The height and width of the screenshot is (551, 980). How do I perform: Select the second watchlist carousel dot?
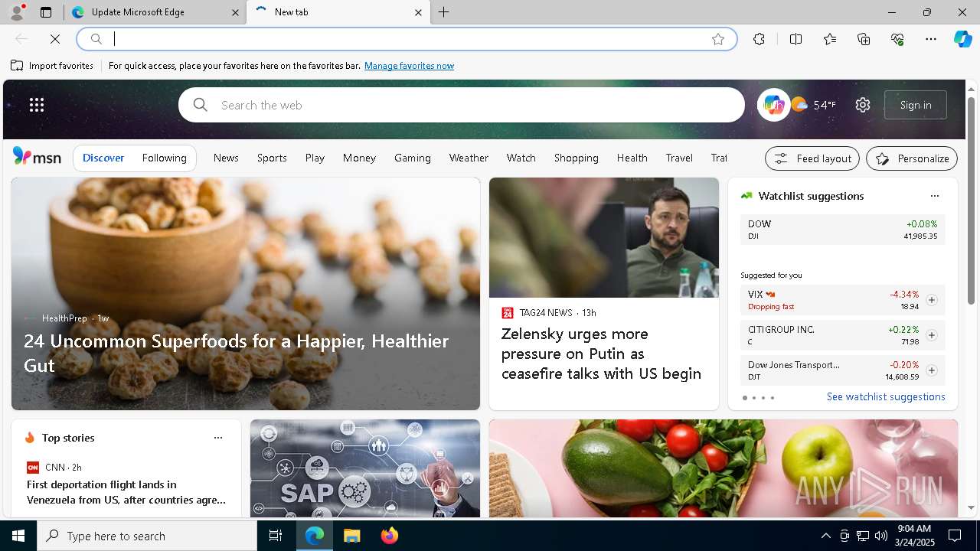tap(753, 398)
